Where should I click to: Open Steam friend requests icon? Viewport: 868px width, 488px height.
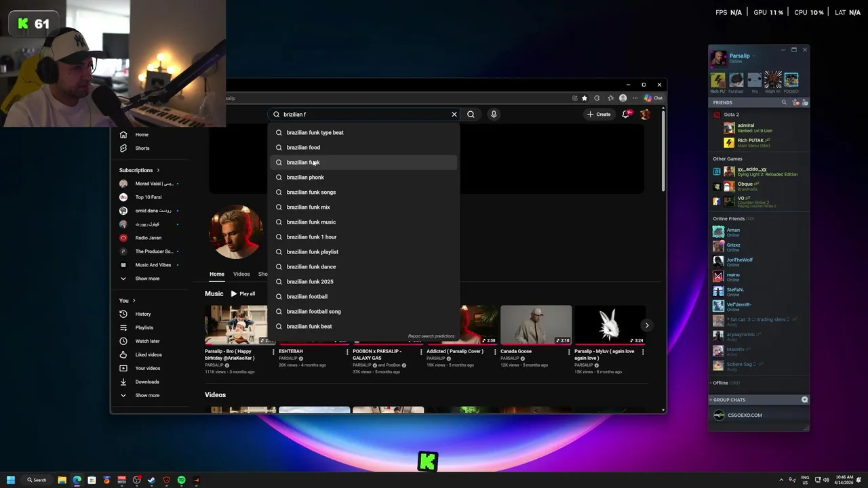[x=797, y=103]
